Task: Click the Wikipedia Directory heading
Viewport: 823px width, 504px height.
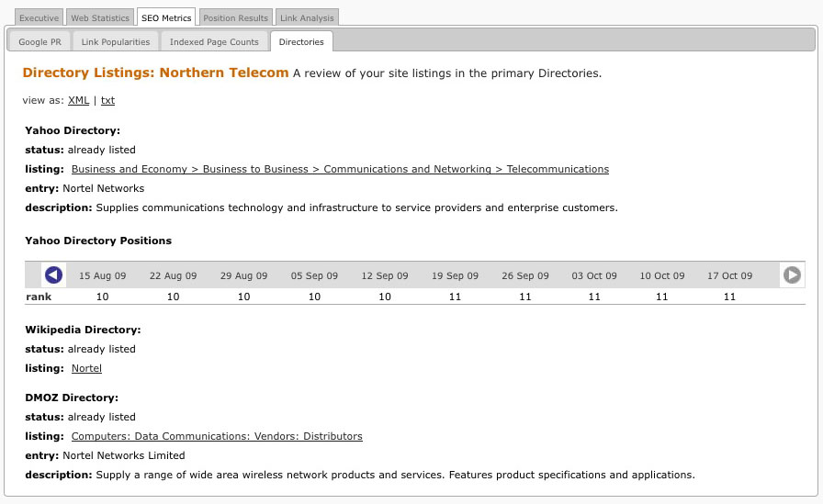Action: 83,330
